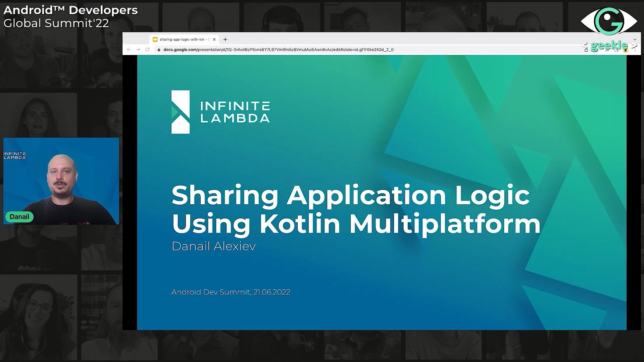View site info via the padlock icon

click(x=159, y=50)
